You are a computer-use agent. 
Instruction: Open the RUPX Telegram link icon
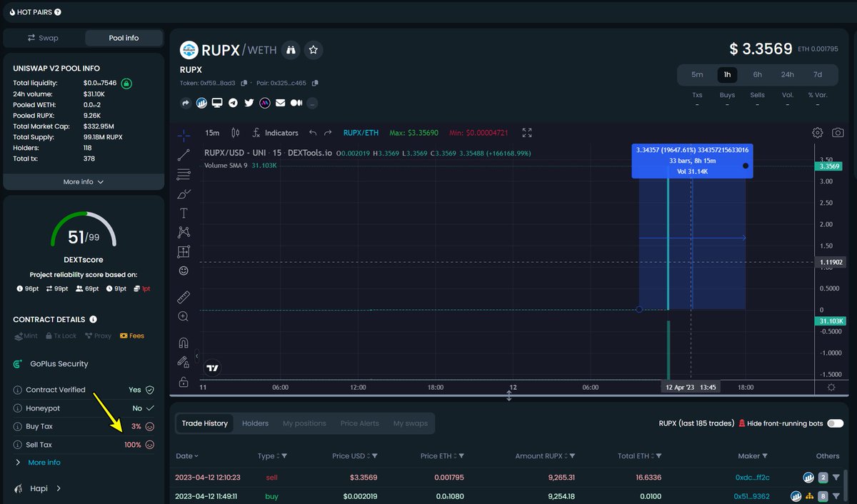coord(233,103)
